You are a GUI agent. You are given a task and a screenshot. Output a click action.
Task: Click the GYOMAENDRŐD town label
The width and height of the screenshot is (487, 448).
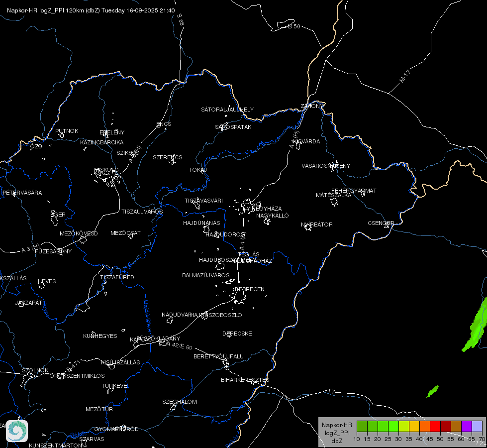coord(116,429)
